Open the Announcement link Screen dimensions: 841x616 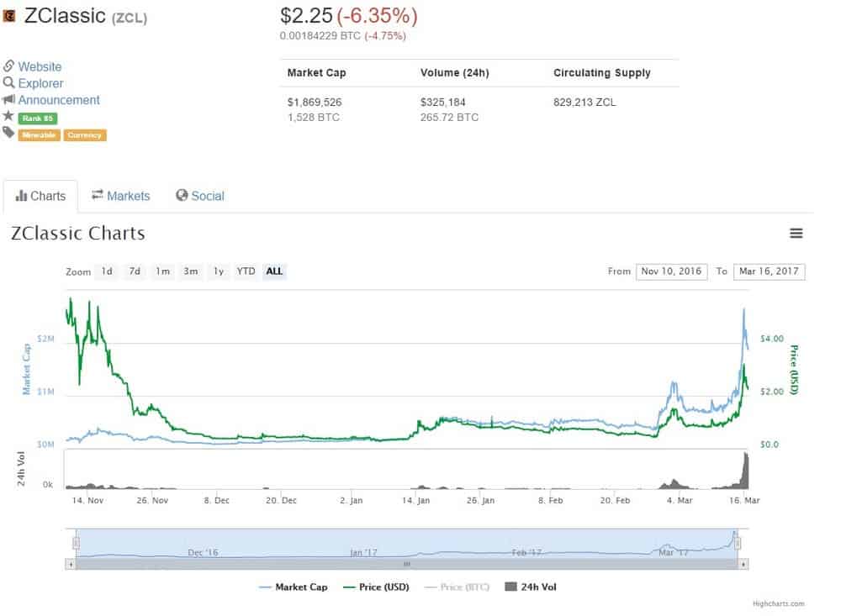(59, 100)
